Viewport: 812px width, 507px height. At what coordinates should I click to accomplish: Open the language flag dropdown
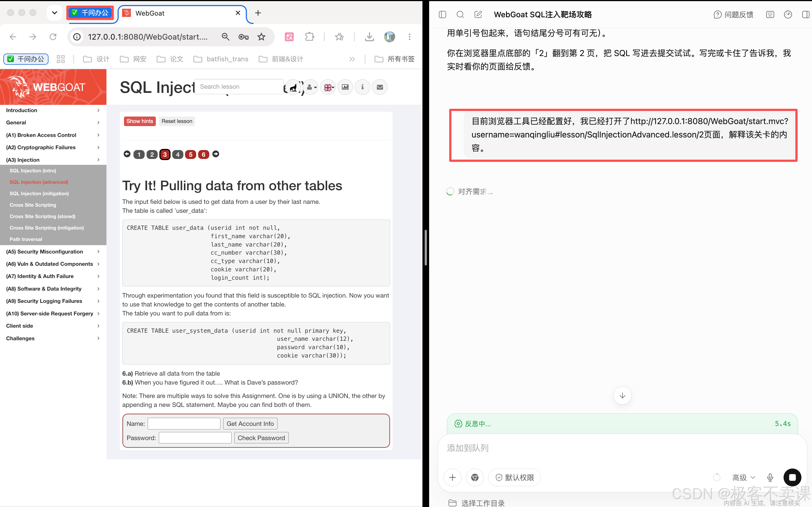(328, 87)
